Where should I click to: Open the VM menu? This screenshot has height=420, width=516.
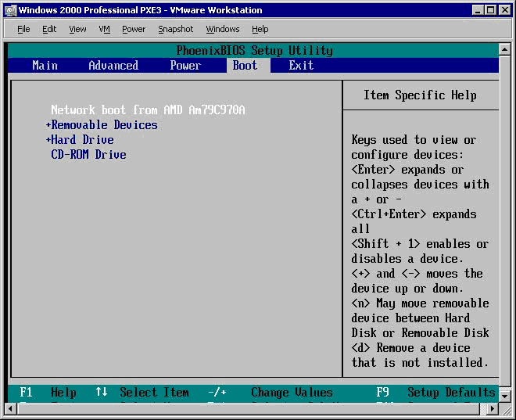point(104,29)
